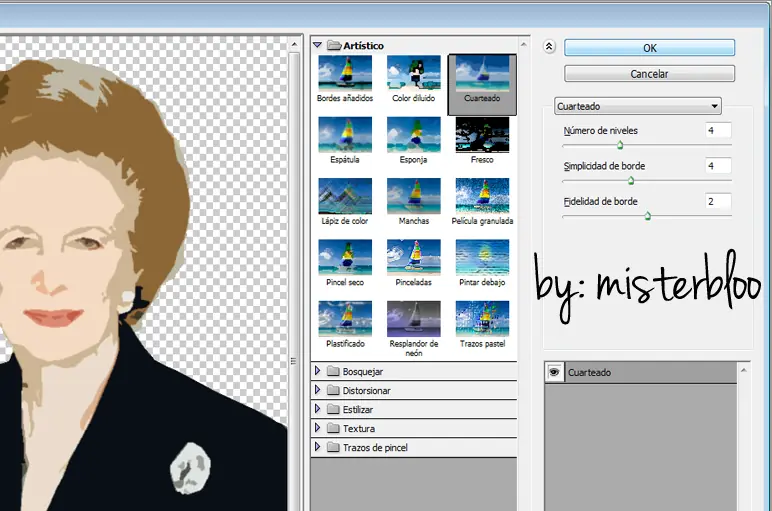Toggle visibility eye of Cuarteado effect layer
The image size is (772, 511).
click(x=554, y=372)
